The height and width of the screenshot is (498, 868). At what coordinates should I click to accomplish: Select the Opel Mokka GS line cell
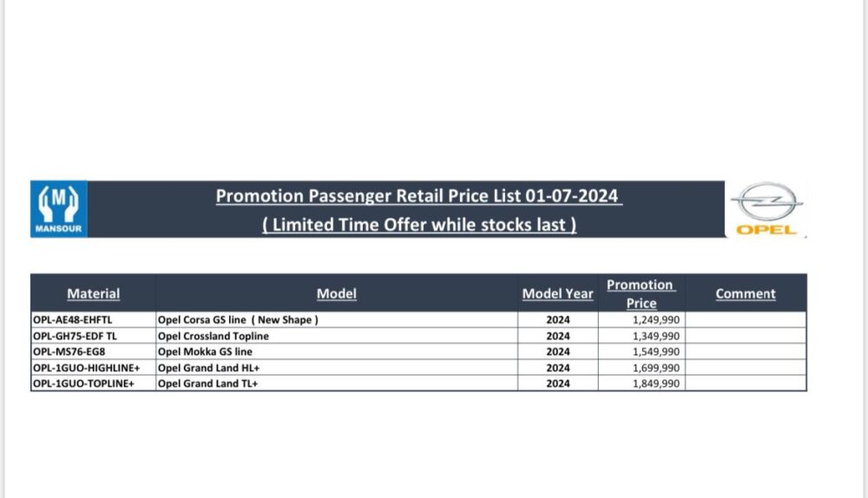coord(337,351)
